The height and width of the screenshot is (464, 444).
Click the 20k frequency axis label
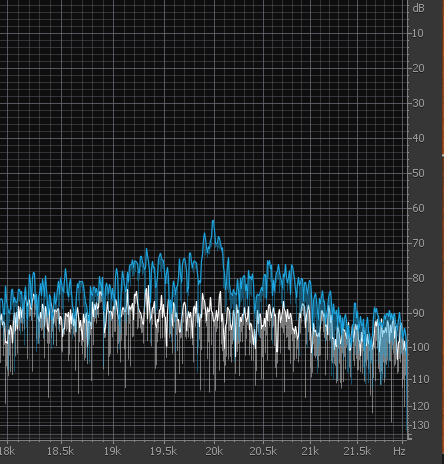tap(214, 451)
